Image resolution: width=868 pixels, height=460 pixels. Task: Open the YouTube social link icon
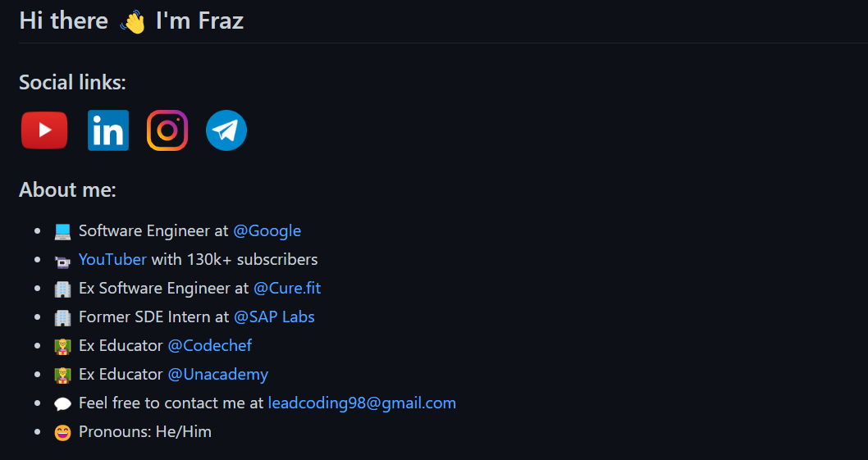44,130
